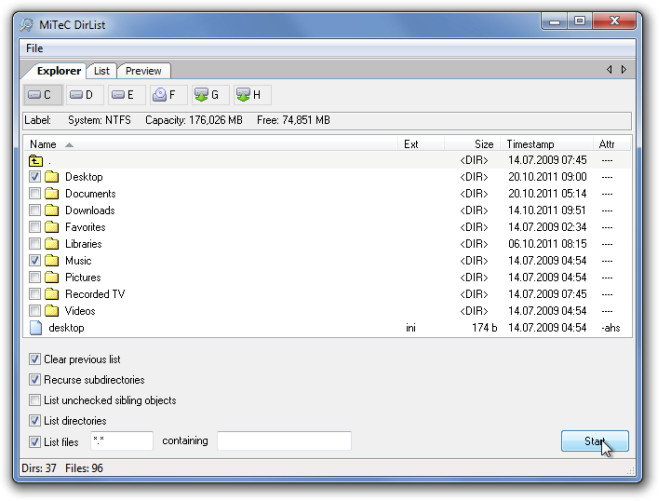
Task: Sort by the Size column header
Action: click(472, 144)
